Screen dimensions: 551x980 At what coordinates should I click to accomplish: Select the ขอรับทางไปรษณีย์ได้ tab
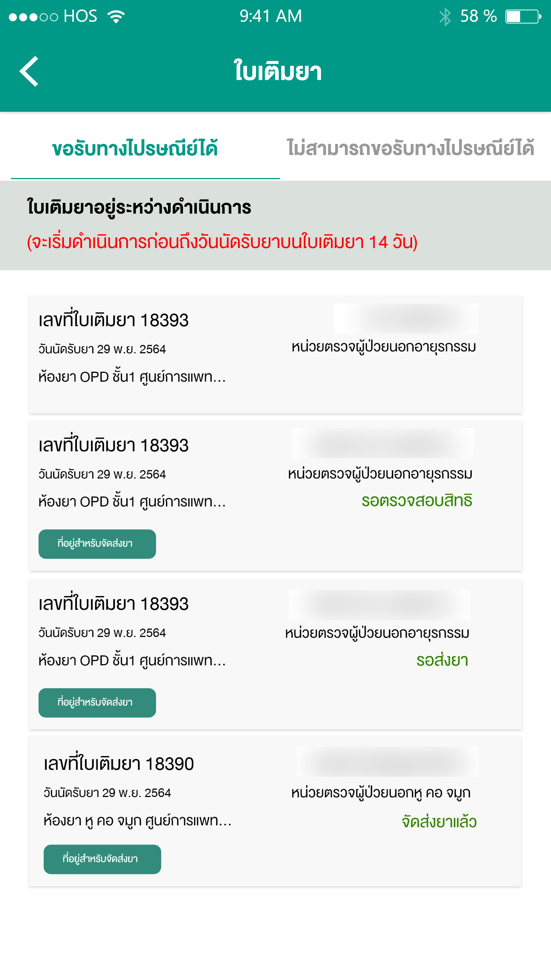pos(135,149)
